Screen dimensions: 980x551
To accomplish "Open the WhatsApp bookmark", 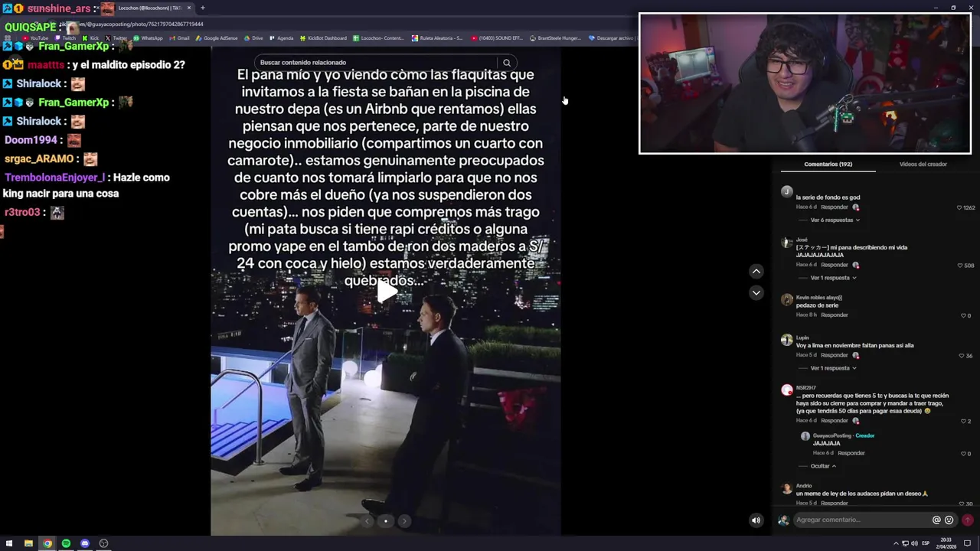I will 148,38.
